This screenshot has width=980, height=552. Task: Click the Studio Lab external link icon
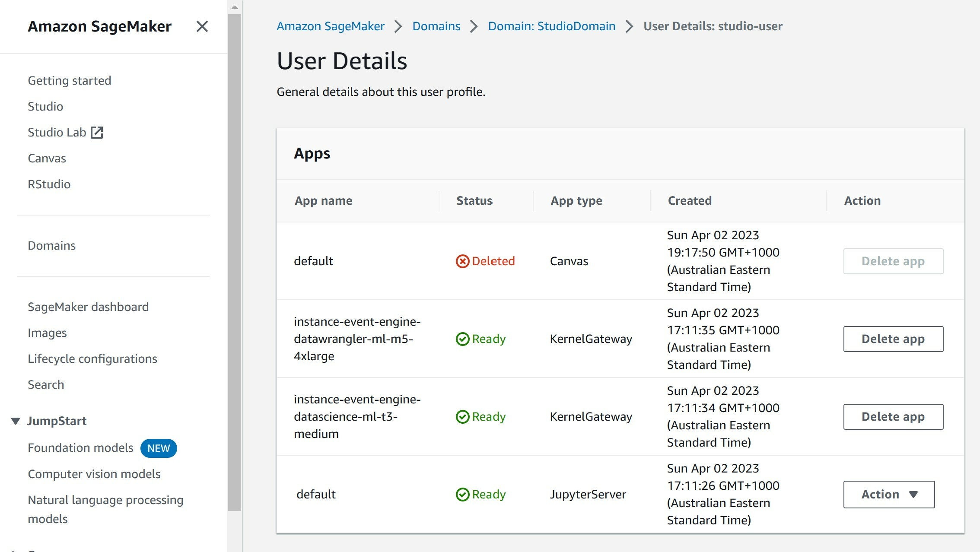97,133
